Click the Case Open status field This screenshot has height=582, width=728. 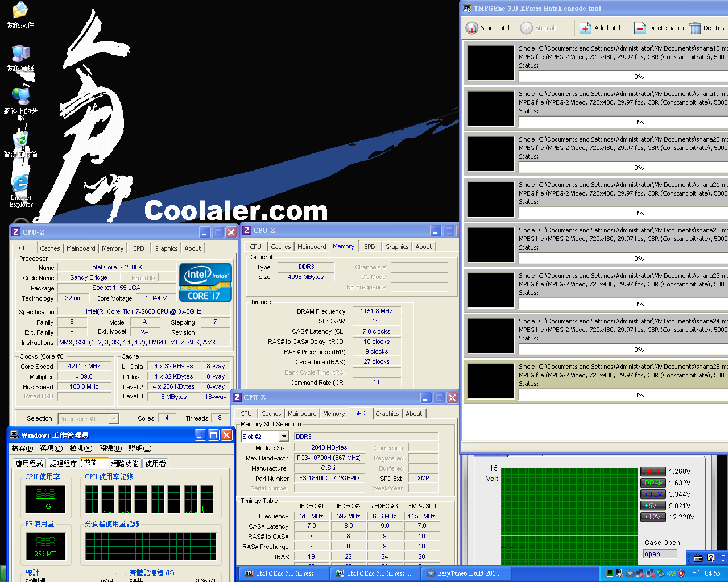(660, 554)
